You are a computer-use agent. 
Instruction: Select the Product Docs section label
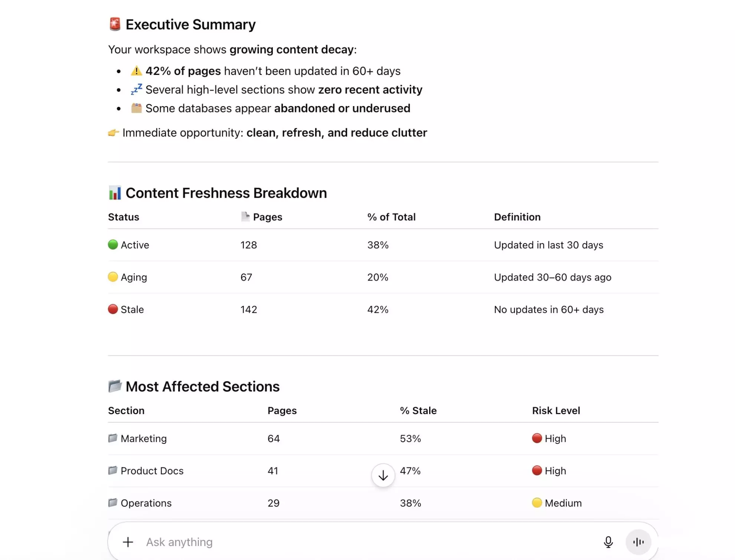tap(151, 471)
